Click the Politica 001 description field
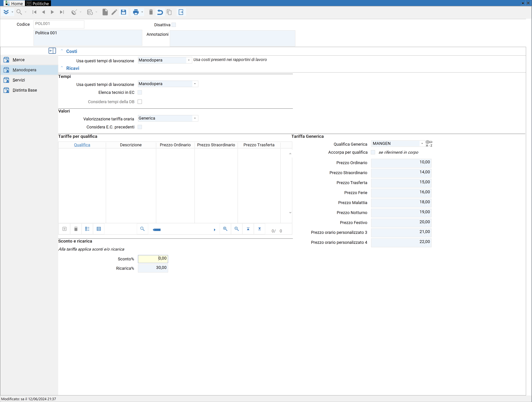Viewport: 532px width, 402px height. [x=88, y=38]
